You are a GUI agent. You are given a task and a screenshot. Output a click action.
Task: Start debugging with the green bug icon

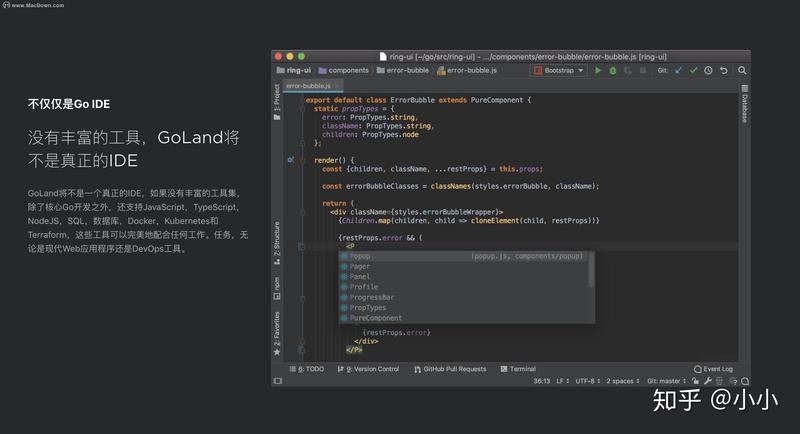click(x=613, y=70)
